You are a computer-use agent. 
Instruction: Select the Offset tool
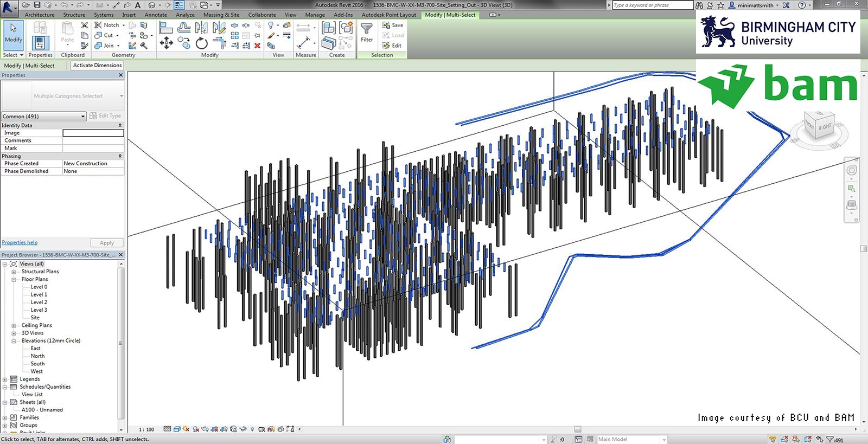[184, 27]
